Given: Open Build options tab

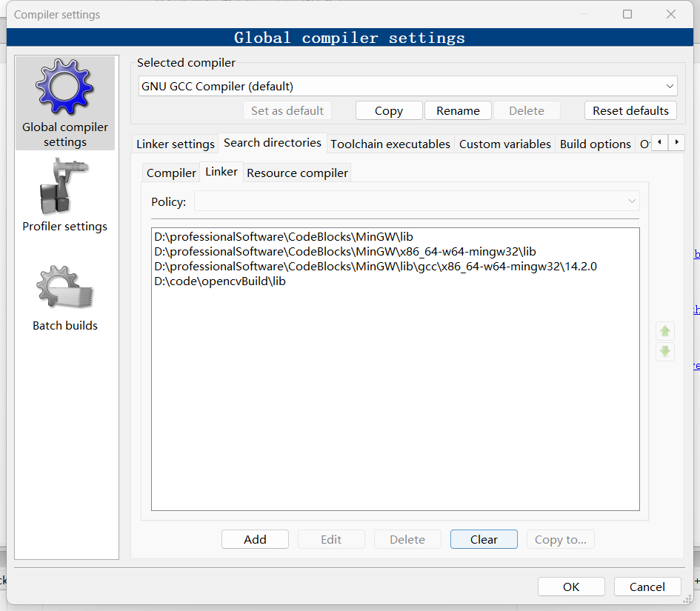Looking at the screenshot, I should (595, 144).
